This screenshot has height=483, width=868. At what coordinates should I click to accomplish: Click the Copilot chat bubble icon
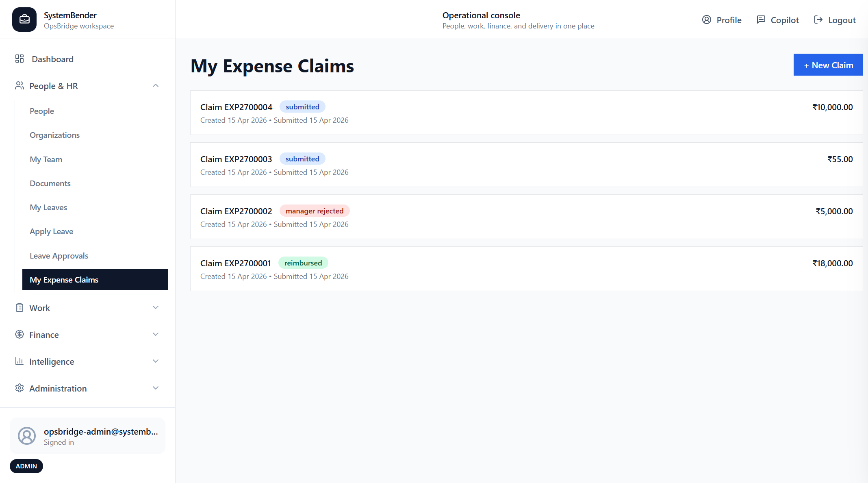click(761, 20)
